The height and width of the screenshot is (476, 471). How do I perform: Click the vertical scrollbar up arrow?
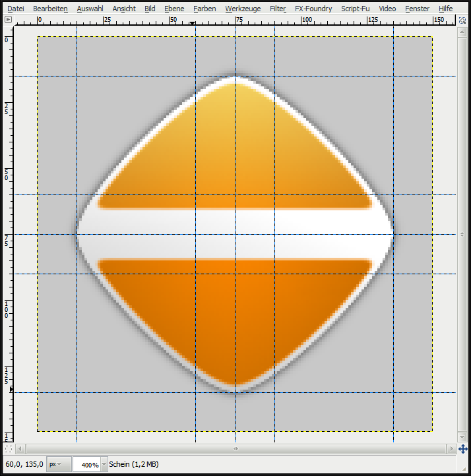(462, 32)
